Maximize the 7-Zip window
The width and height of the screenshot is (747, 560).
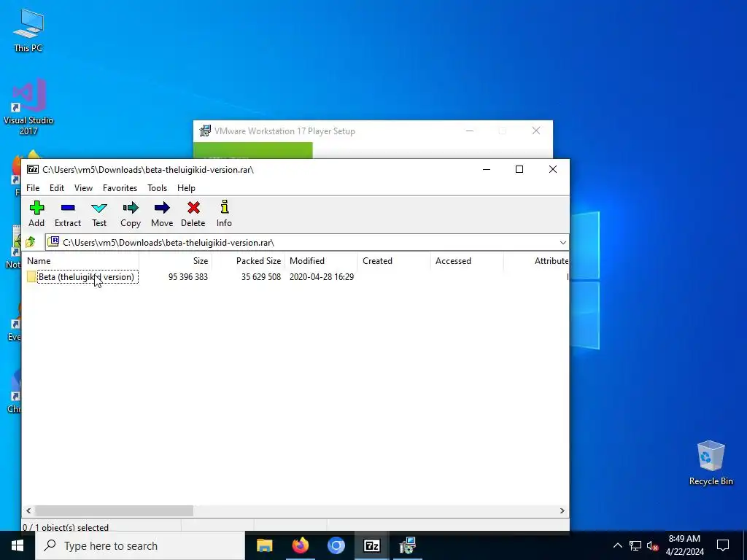pos(519,169)
